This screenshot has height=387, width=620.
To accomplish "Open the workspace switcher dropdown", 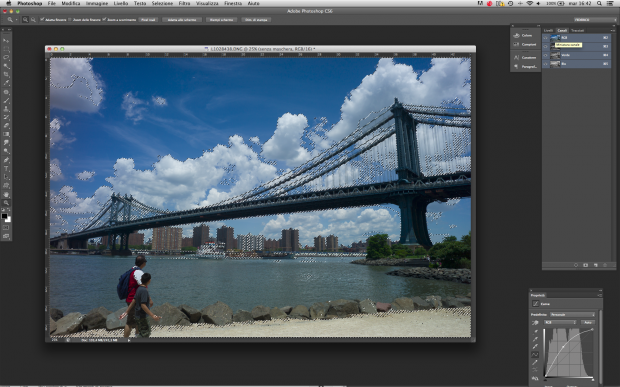I will pyautogui.click(x=595, y=19).
